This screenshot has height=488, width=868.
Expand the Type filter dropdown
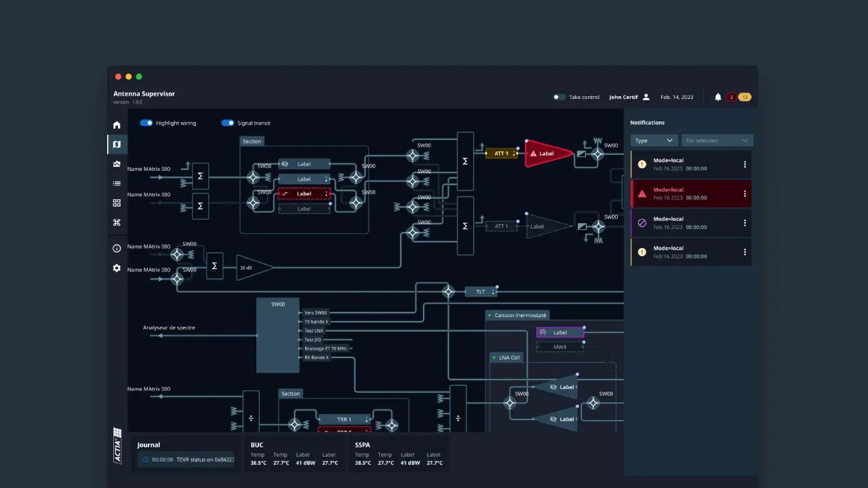point(654,140)
